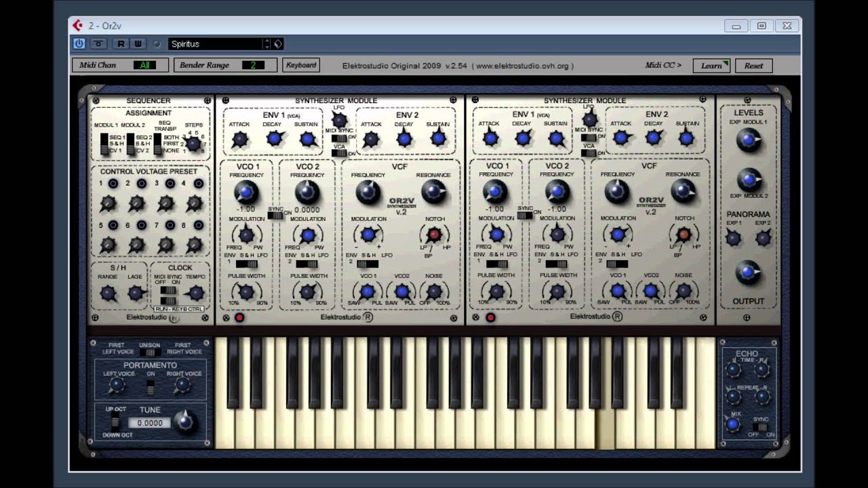Click Elektrostudio H logo in sequencer

(x=174, y=318)
